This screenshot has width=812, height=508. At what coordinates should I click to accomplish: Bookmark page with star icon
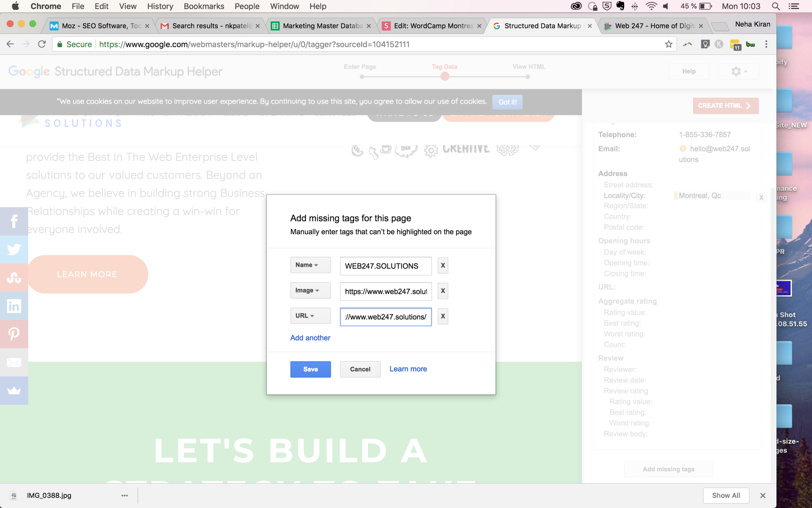pyautogui.click(x=668, y=44)
